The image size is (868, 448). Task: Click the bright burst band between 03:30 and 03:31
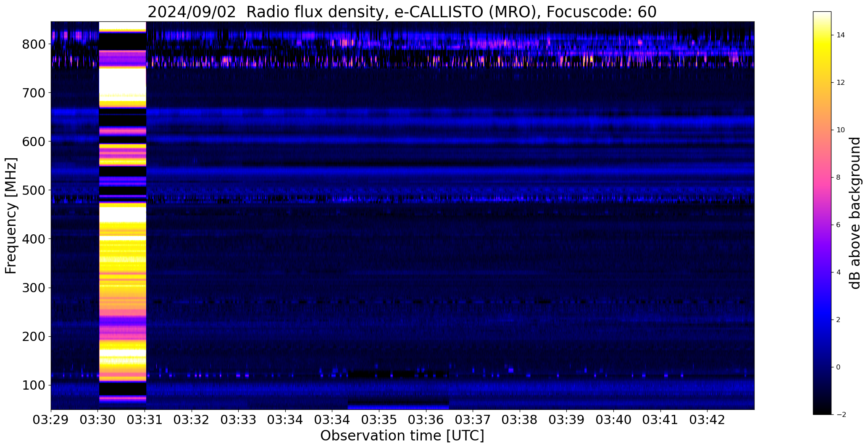122,215
